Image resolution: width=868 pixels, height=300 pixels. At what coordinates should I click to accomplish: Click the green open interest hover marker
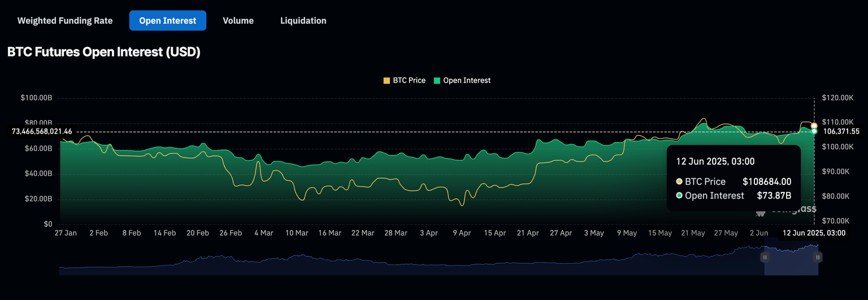(814, 131)
